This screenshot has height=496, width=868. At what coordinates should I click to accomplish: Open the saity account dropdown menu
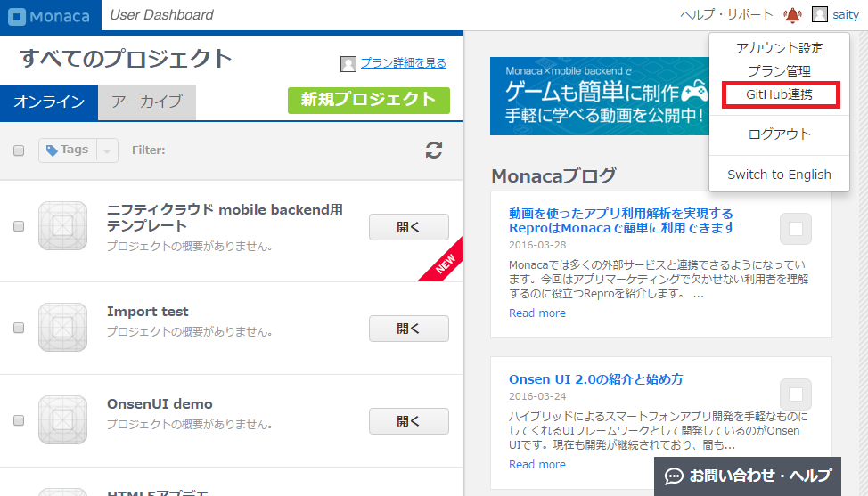tap(845, 14)
